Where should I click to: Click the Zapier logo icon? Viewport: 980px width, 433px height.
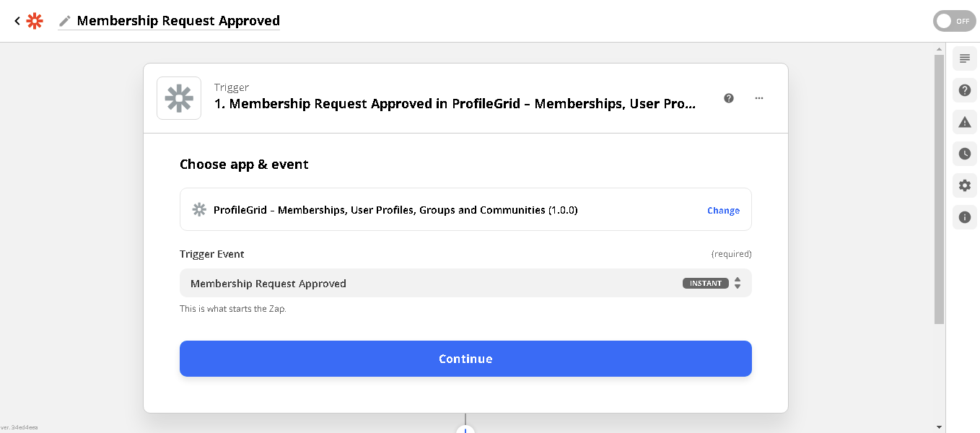click(x=35, y=21)
